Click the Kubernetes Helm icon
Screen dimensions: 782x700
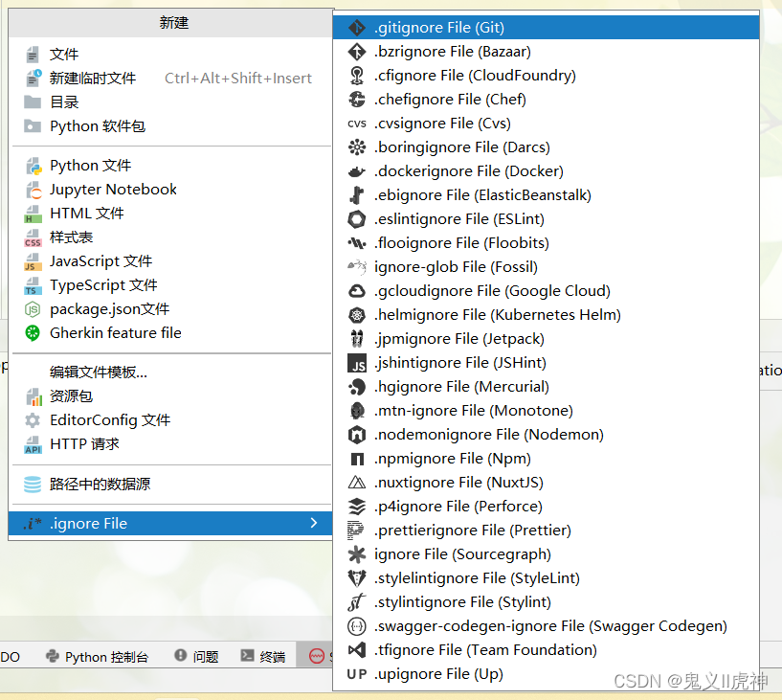[357, 315]
